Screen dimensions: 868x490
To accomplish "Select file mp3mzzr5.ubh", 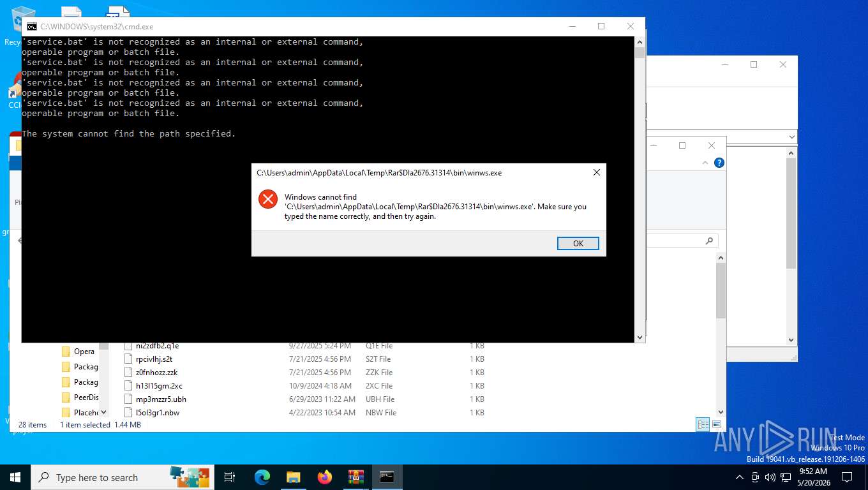I will 161,399.
